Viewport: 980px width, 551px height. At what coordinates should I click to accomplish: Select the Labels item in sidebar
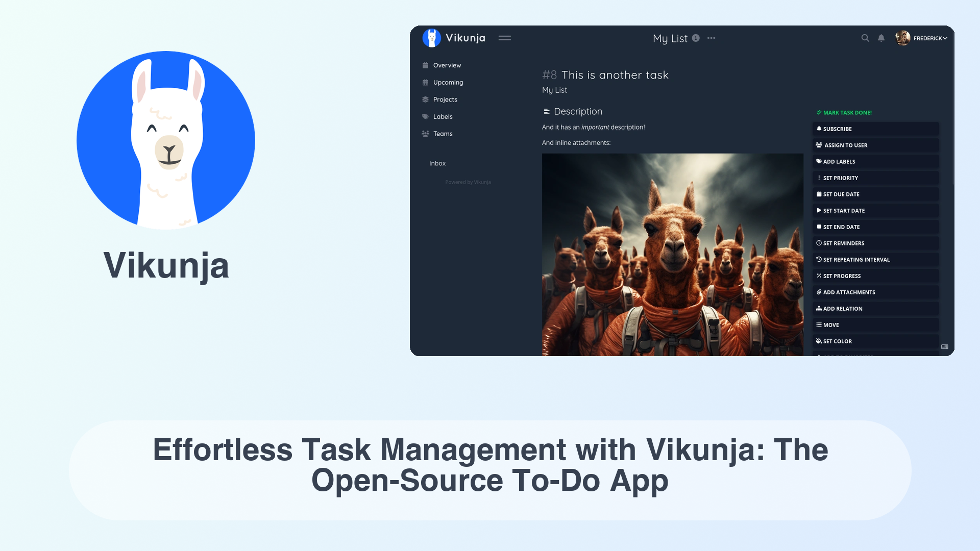442,116
